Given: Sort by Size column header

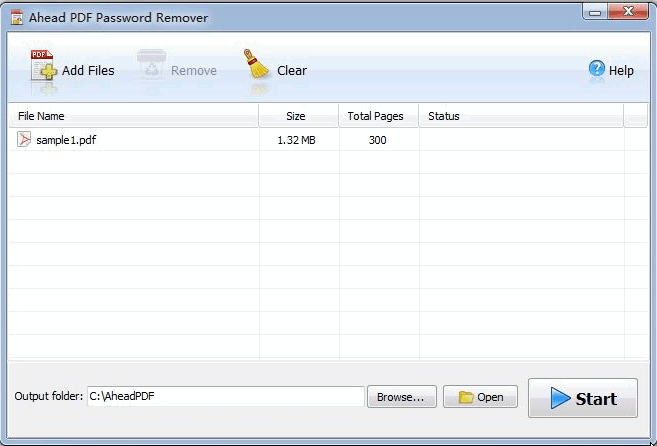Looking at the screenshot, I should coord(299,116).
